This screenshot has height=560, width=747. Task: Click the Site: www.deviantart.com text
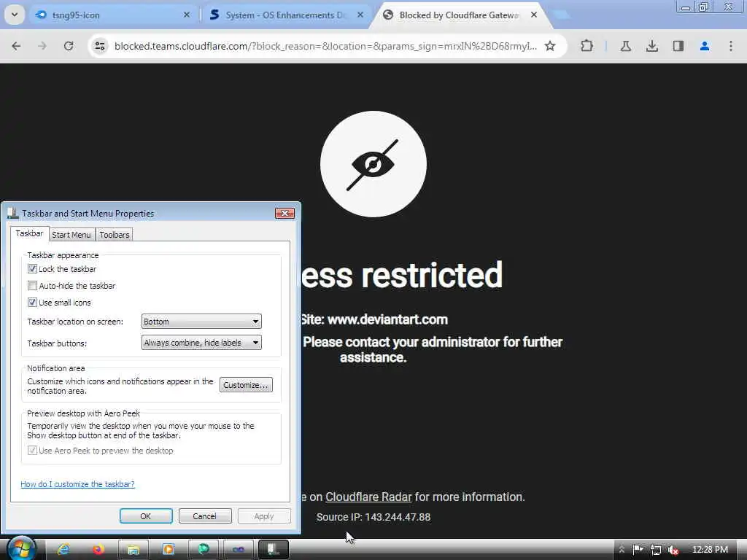pyautogui.click(x=373, y=319)
